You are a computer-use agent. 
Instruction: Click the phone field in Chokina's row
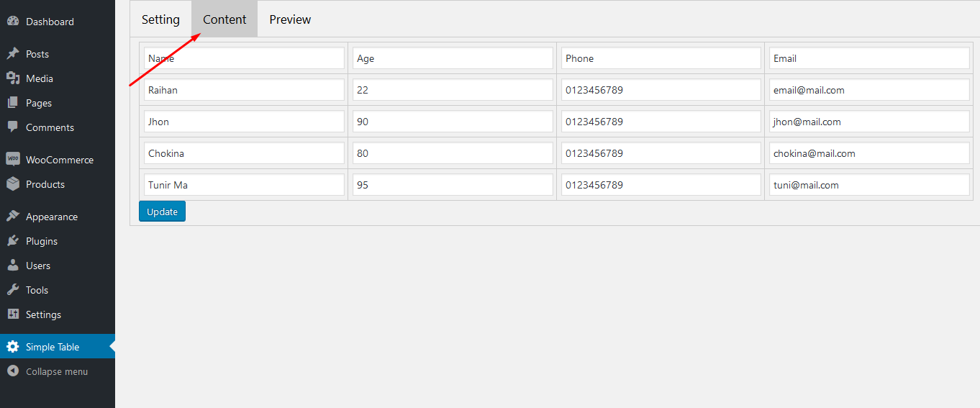pos(661,153)
